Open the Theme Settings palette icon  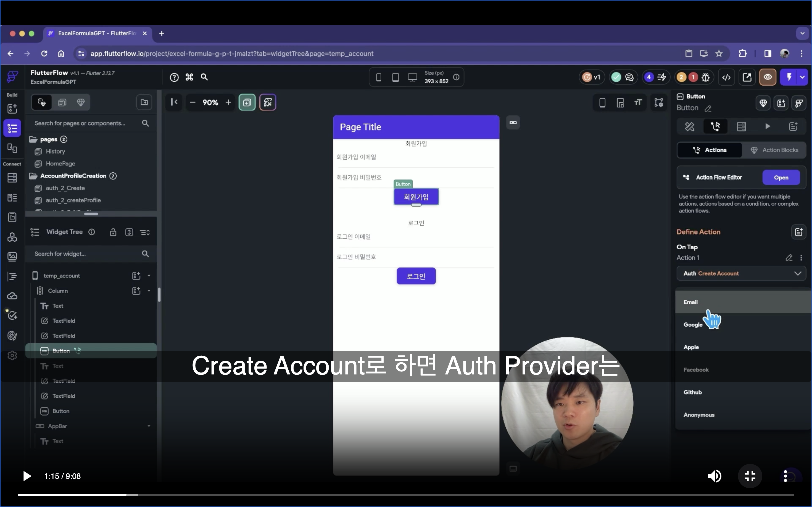tap(12, 336)
